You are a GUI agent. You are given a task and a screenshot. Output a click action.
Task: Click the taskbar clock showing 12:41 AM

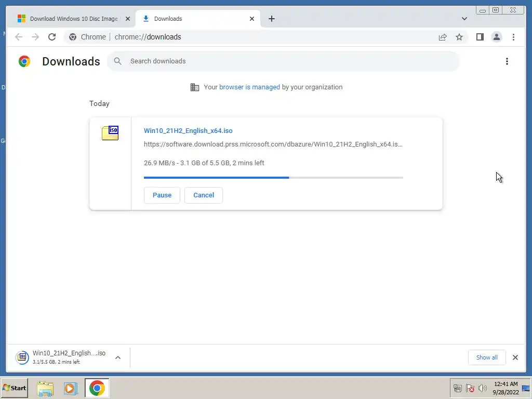tap(506, 388)
